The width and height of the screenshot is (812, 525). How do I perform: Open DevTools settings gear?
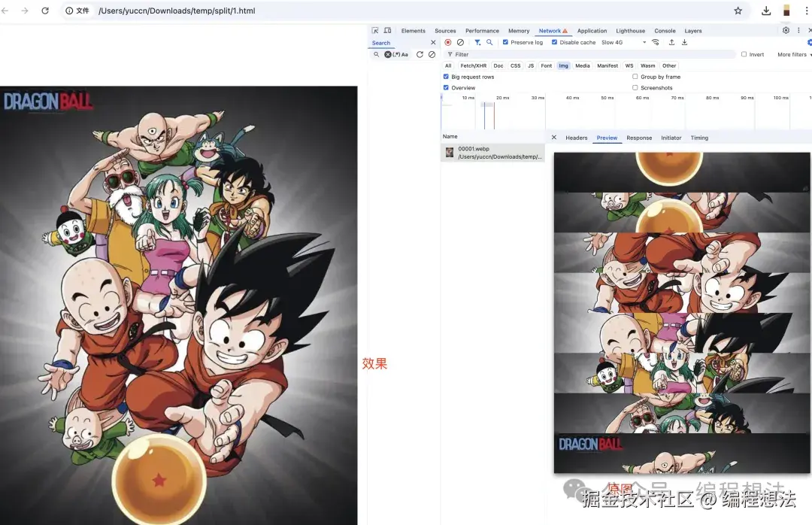[786, 31]
